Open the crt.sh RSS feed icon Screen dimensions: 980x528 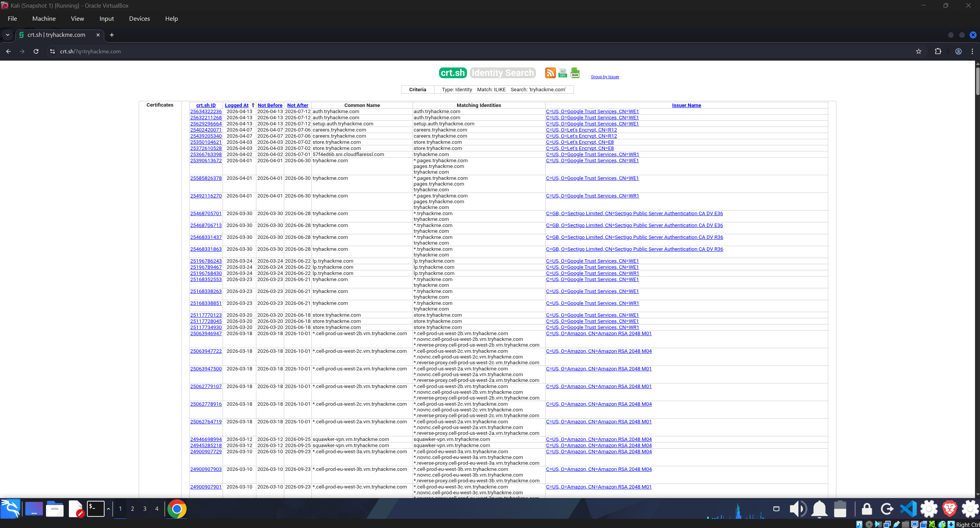[x=550, y=73]
